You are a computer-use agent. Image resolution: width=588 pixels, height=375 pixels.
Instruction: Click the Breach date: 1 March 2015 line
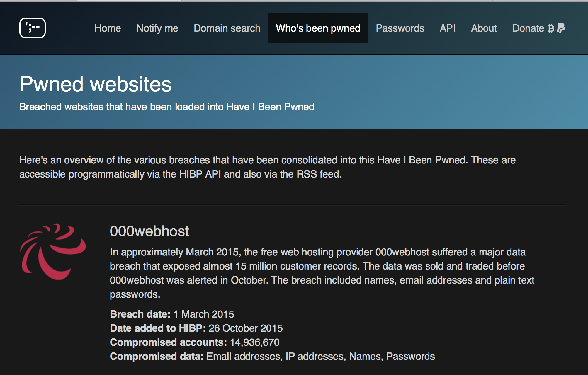pyautogui.click(x=172, y=314)
